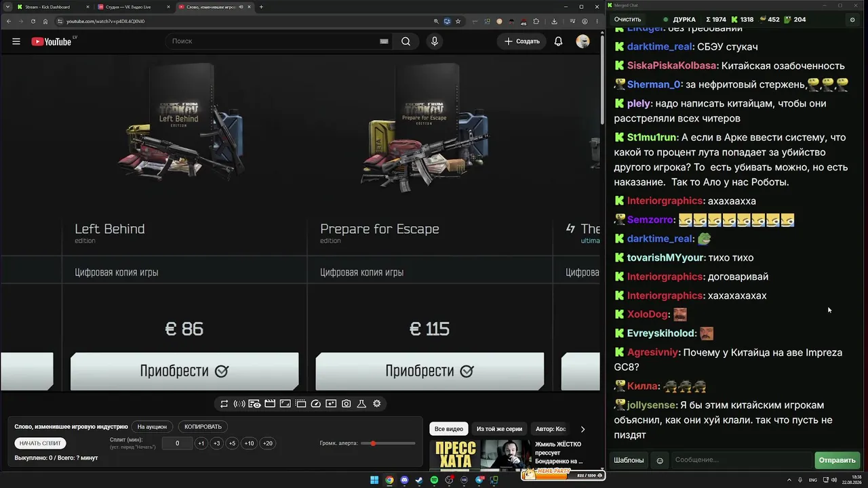
Task: Click the flask icon in toolbar
Action: pos(361,404)
